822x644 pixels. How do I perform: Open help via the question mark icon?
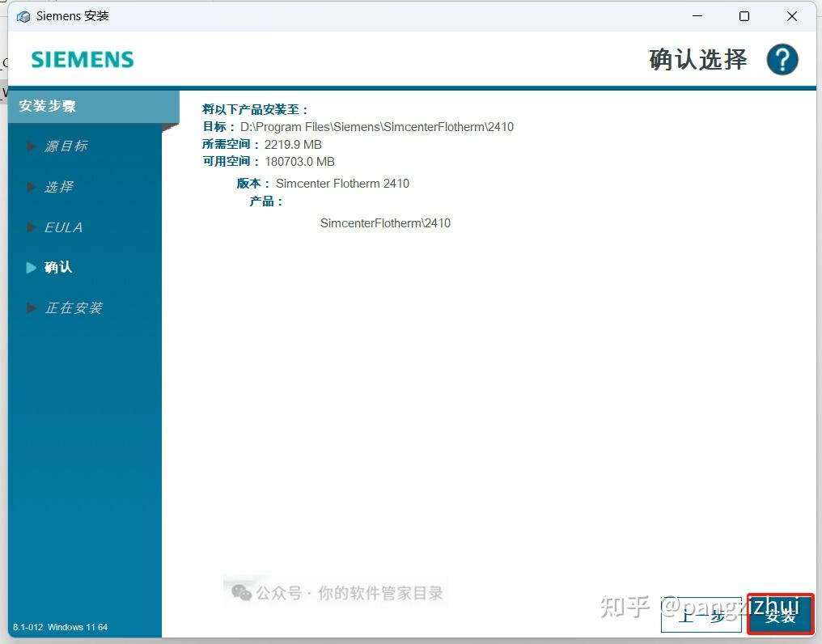pyautogui.click(x=782, y=58)
